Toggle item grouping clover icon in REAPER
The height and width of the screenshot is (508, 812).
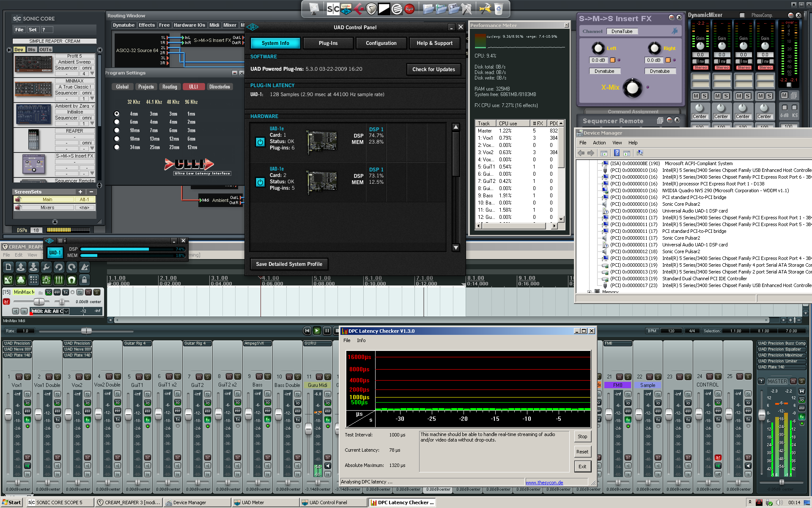tap(21, 280)
